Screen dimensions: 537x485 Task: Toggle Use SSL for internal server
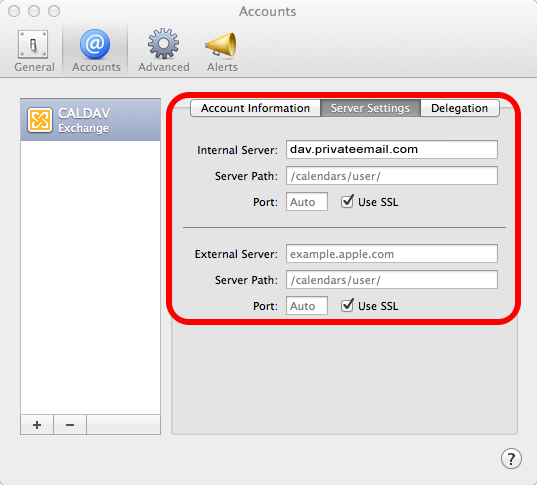(347, 201)
